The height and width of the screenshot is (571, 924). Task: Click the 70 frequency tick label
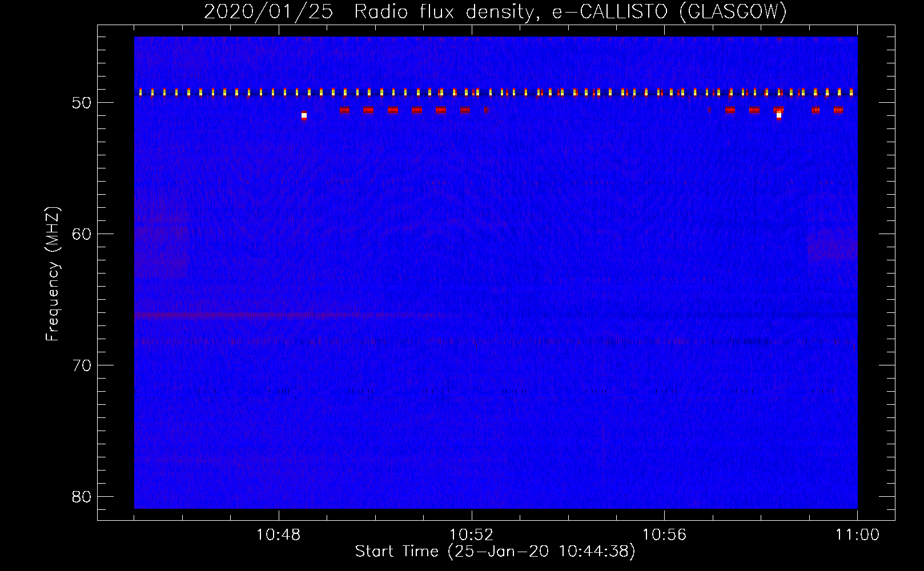coord(82,365)
